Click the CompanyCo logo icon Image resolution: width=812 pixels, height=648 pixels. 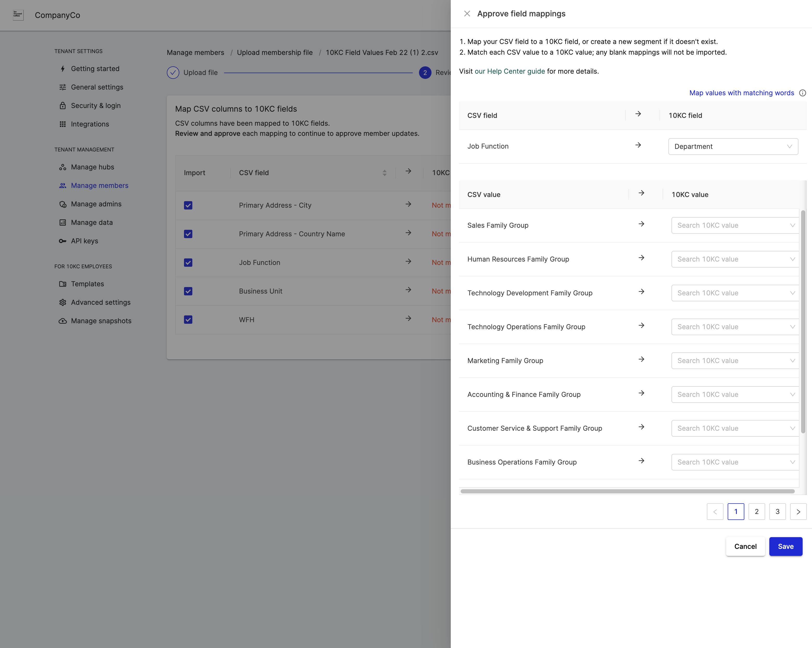pyautogui.click(x=18, y=15)
